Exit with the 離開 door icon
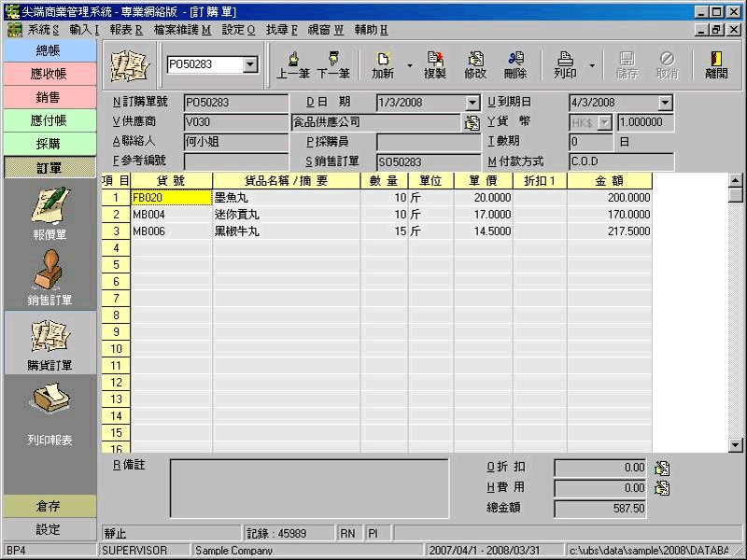 (717, 63)
